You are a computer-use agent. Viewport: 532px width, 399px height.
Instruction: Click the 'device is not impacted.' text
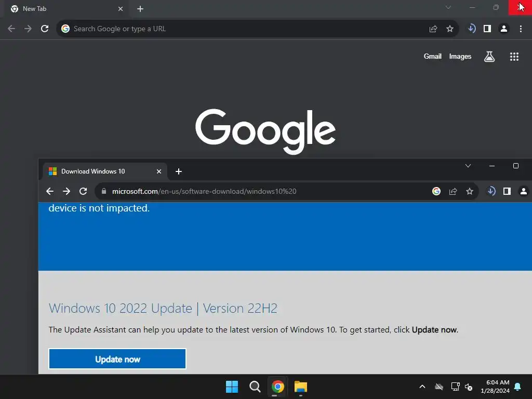pyautogui.click(x=99, y=208)
